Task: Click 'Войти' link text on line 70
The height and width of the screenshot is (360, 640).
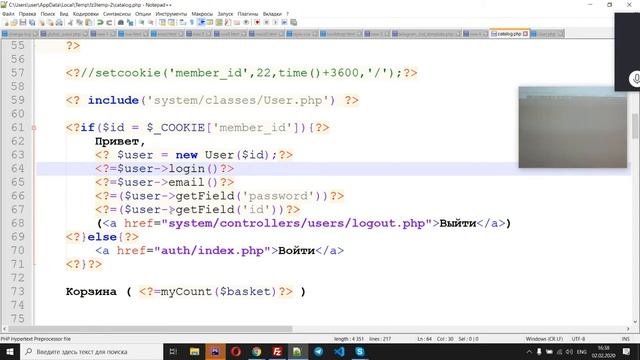Action: (x=296, y=251)
